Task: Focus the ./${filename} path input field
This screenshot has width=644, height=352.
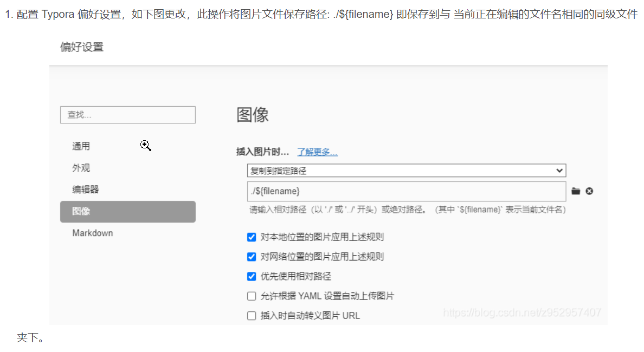Action: pos(406,191)
